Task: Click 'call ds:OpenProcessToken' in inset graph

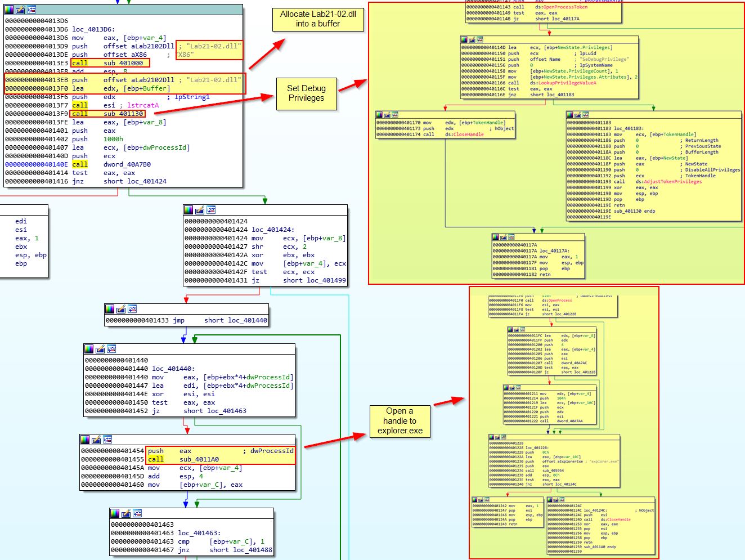Action: click(x=550, y=7)
